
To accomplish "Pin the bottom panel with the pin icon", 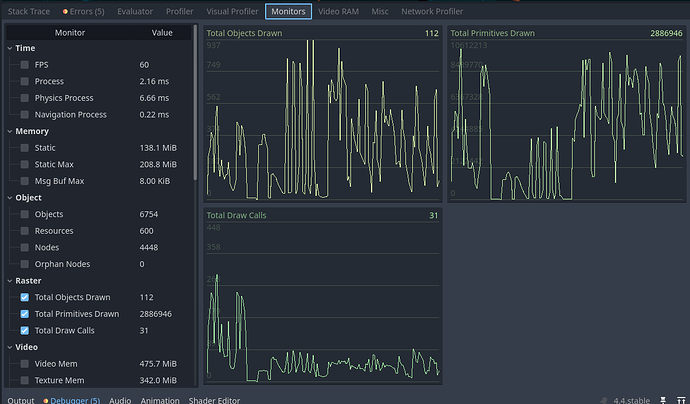I will click(x=661, y=398).
